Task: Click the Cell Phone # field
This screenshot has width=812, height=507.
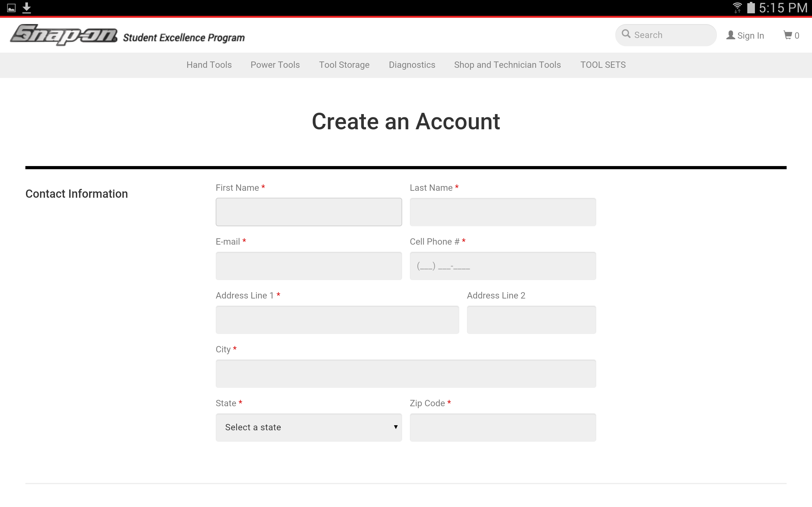Action: 502,266
